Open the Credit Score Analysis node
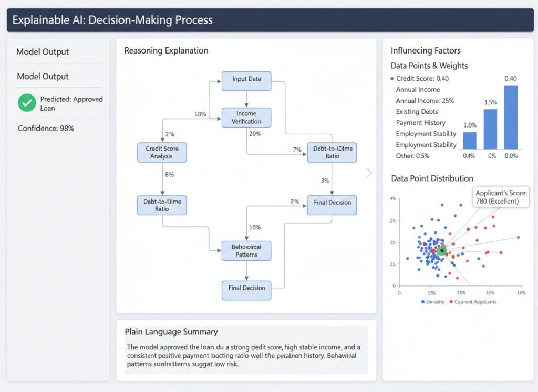This screenshot has width=538, height=392. pyautogui.click(x=162, y=152)
